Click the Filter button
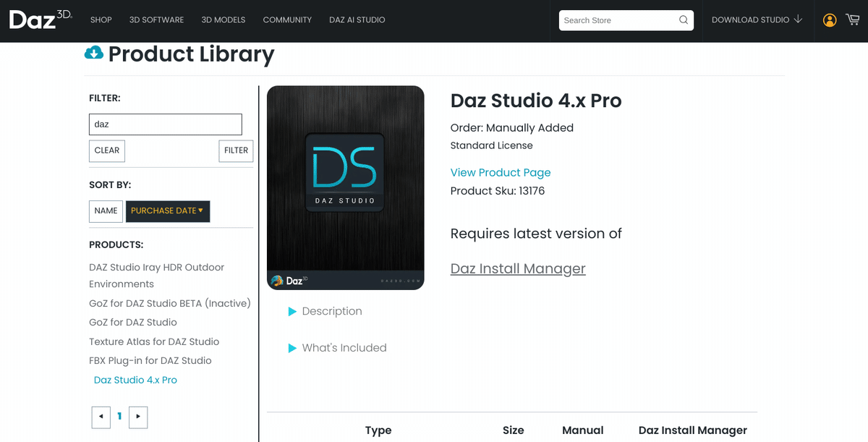Screen dimensions: 868x442 236,150
